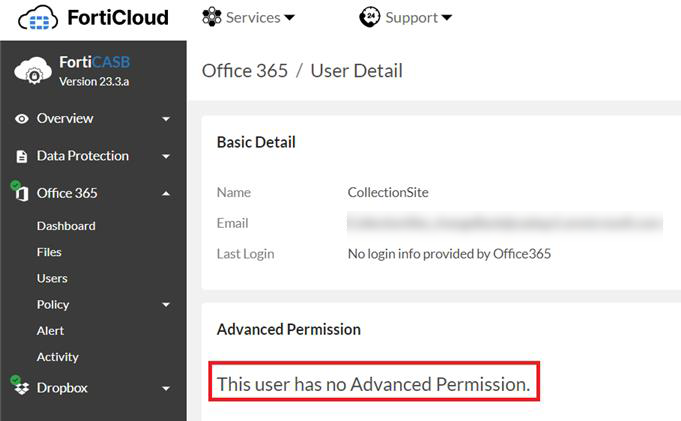Click the FortiCloud logo icon
The image size is (681, 421).
click(38, 18)
